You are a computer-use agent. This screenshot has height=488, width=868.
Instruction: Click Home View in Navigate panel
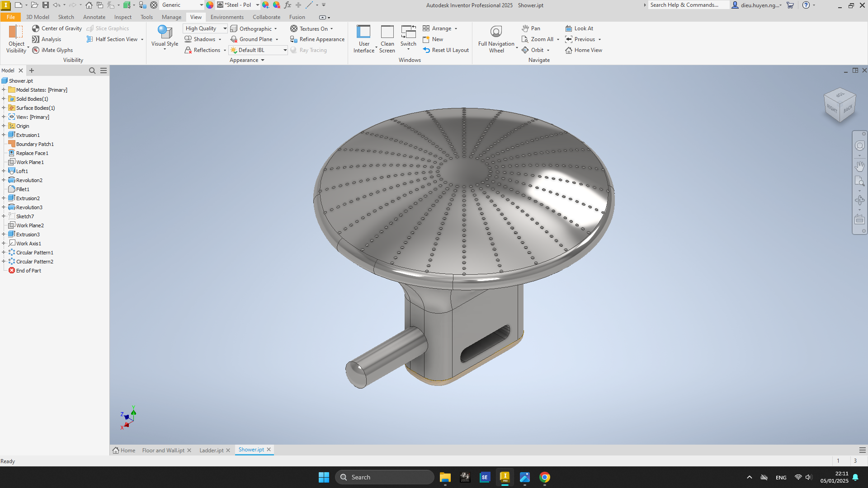click(x=584, y=50)
